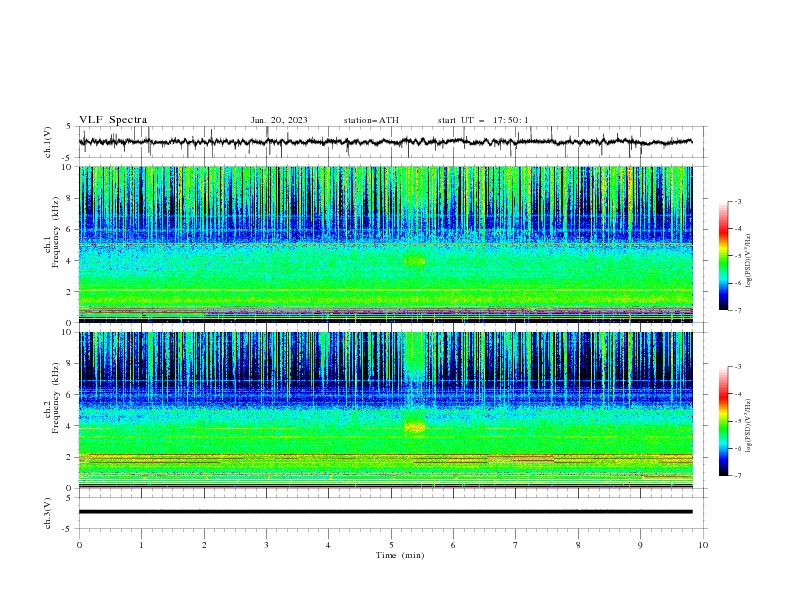Image resolution: width=792 pixels, height=612 pixels.
Task: Click the "6" frequency tick on ch.2 spectrogram
Action: pos(70,395)
